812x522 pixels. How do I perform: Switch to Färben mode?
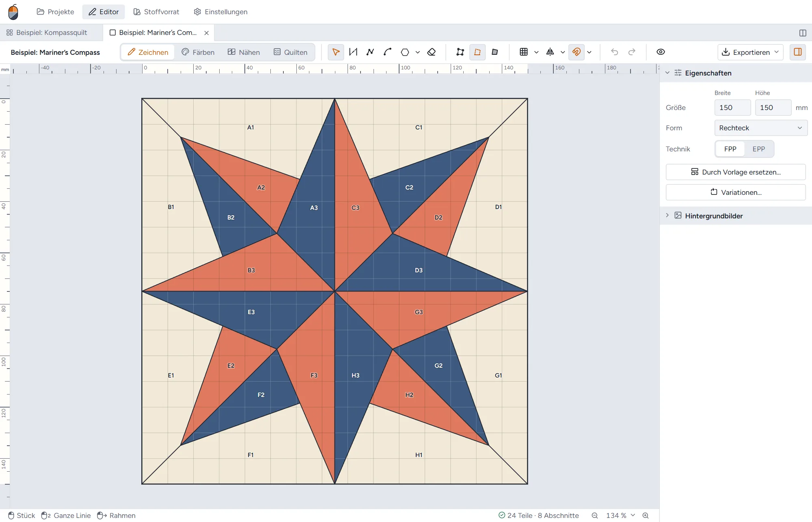(198, 52)
